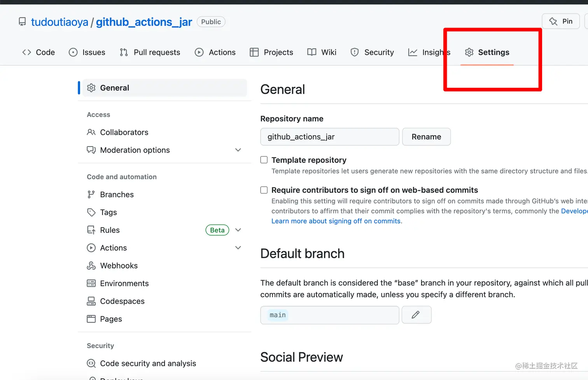This screenshot has height=380, width=588.
Task: Click the git branch icon beside Branches
Action: tap(91, 194)
